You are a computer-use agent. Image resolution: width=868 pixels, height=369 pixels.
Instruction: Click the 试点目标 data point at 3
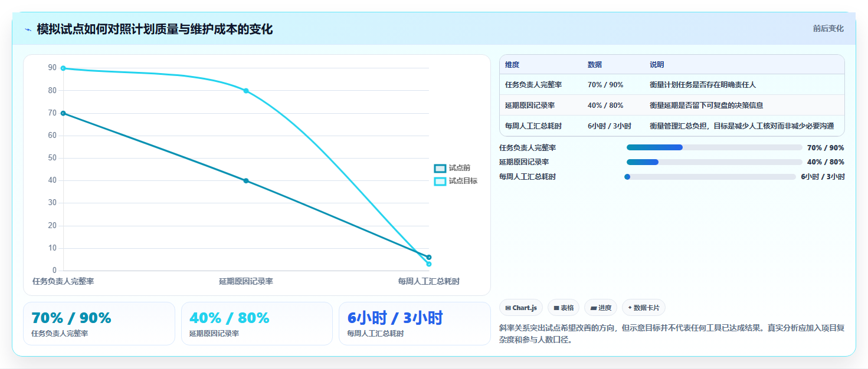click(429, 264)
